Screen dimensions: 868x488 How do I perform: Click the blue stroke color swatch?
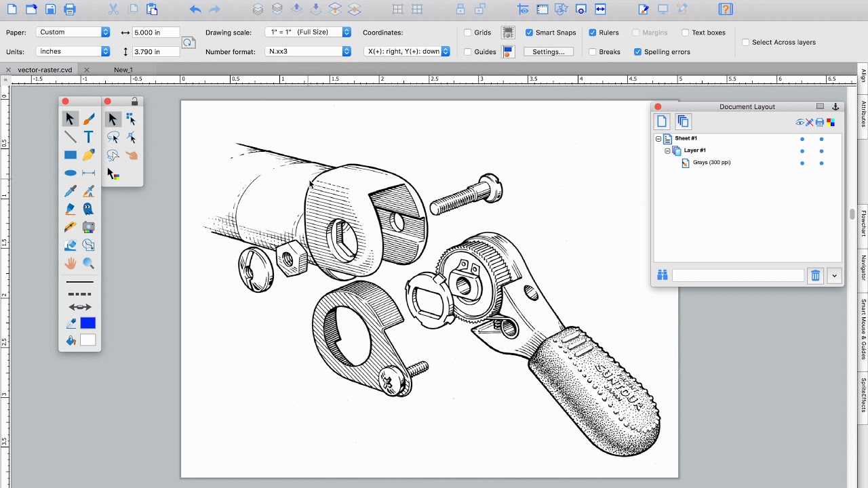pos(88,323)
